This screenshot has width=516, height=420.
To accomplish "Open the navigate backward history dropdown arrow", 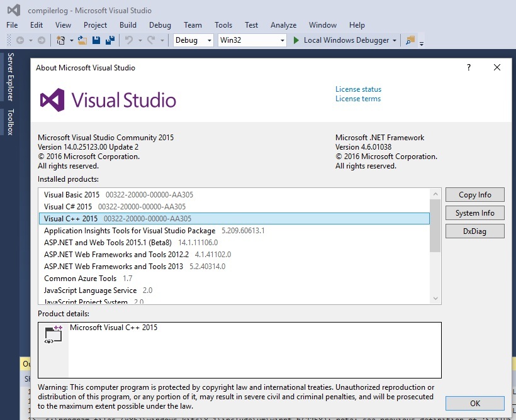I will 31,40.
